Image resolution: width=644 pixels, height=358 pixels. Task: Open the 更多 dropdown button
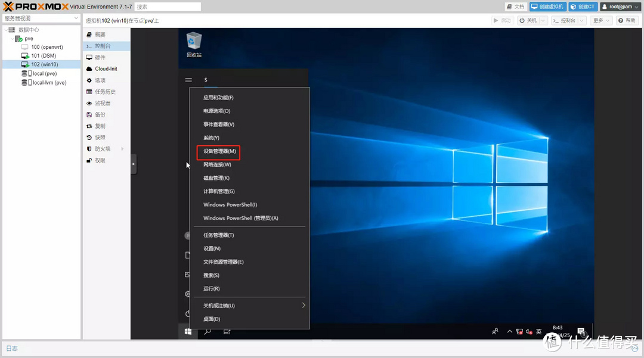(x=602, y=20)
